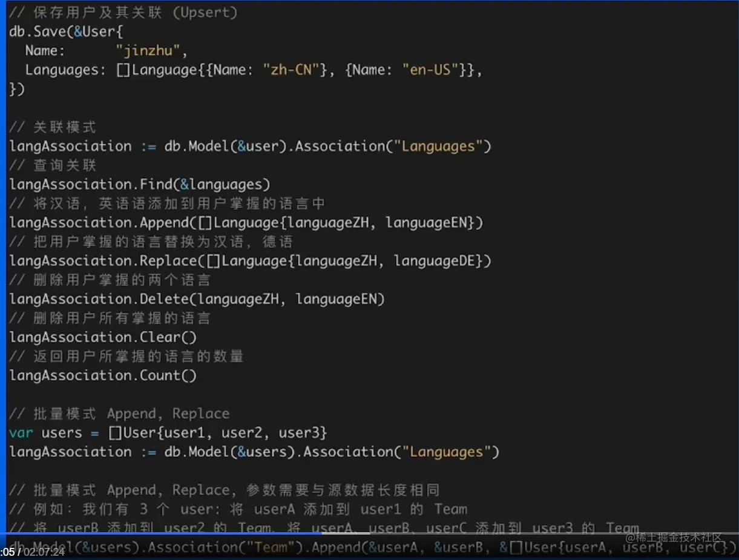Select the langAssociation.Count() call
739x560 pixels.
point(103,375)
